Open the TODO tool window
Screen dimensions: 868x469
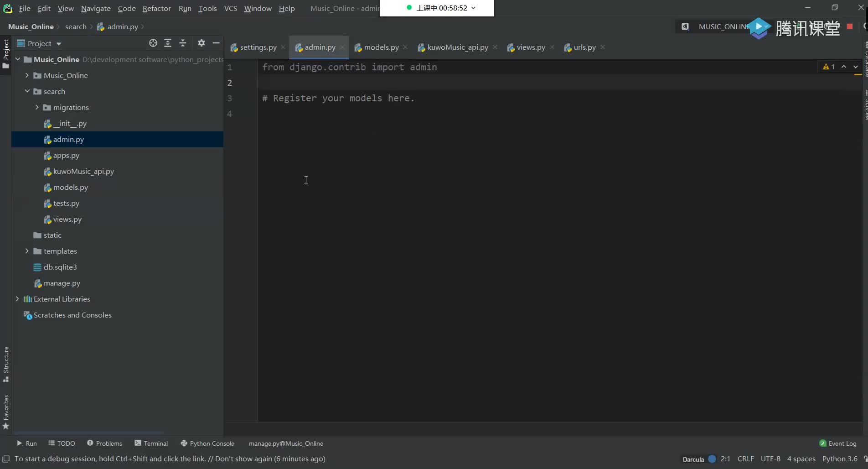pyautogui.click(x=62, y=443)
